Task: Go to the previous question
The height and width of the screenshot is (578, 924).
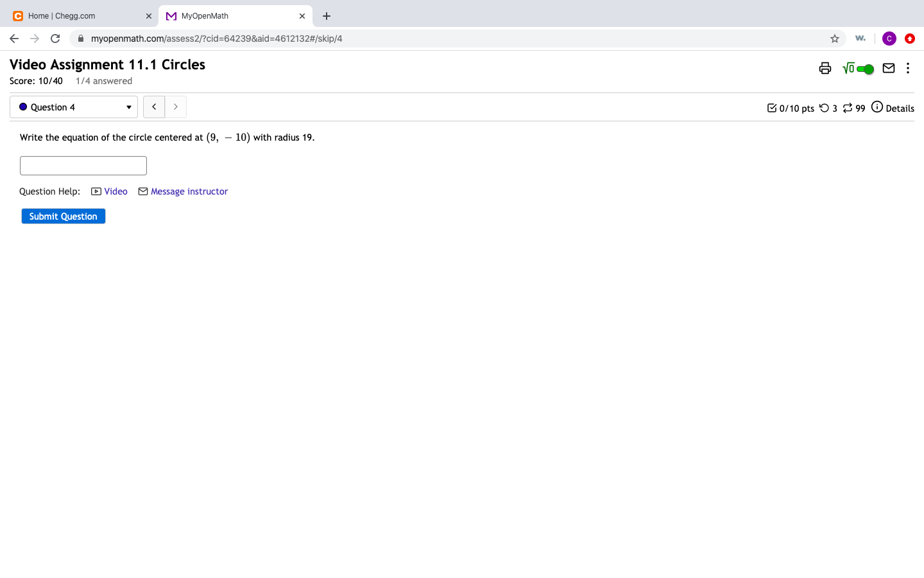Action: 154,107
